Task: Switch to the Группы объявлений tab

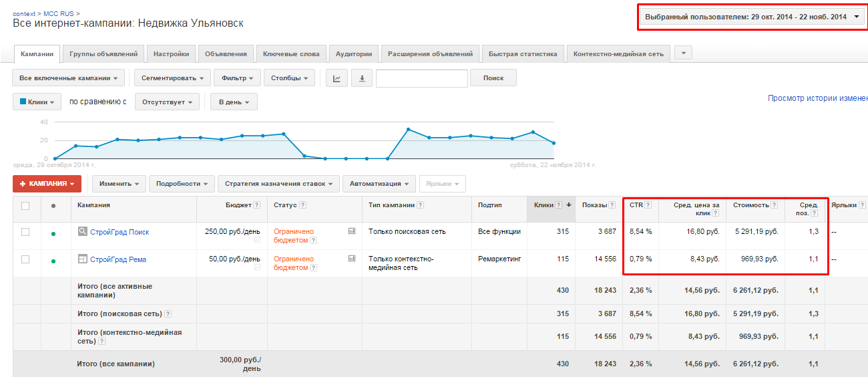Action: 103,54
